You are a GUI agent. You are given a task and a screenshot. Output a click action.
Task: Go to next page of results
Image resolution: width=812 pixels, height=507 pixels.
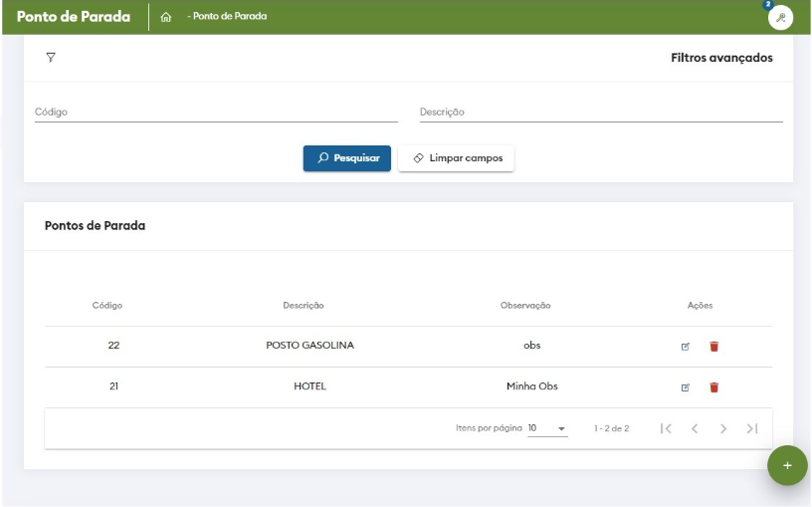click(723, 428)
